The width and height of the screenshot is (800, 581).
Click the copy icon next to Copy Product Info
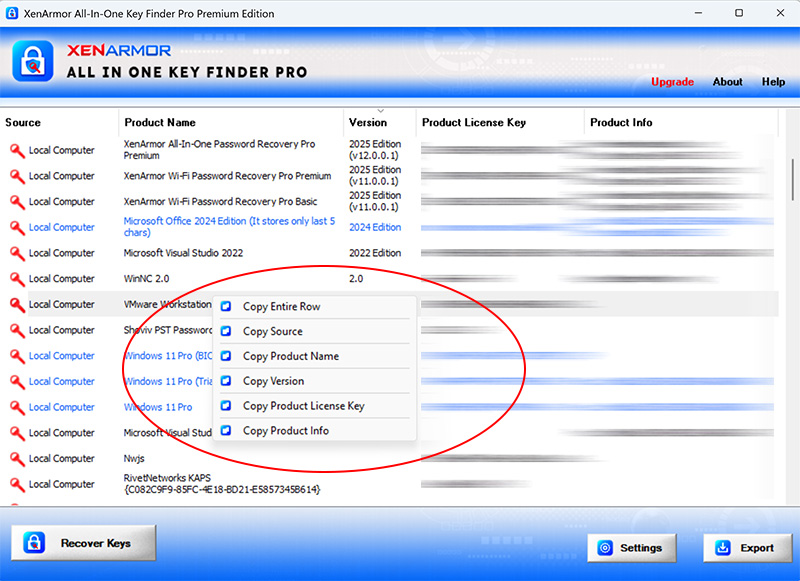point(226,431)
